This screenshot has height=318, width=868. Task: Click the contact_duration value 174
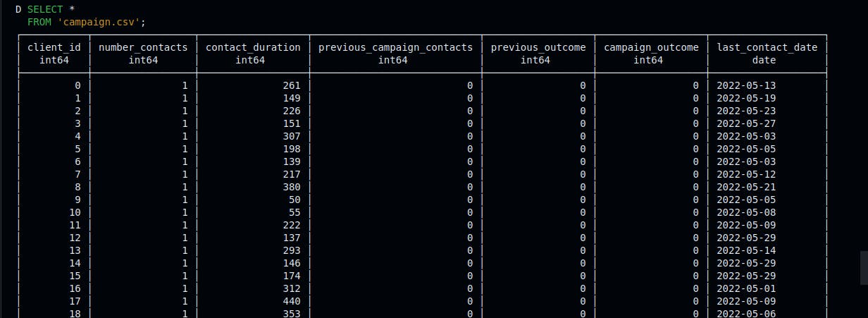(292, 276)
